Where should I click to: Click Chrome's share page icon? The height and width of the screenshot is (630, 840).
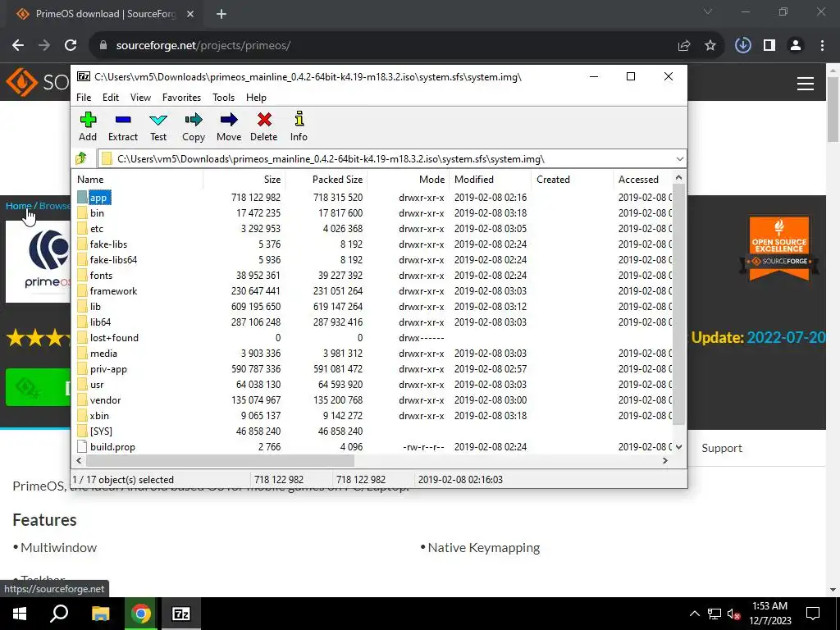point(684,46)
